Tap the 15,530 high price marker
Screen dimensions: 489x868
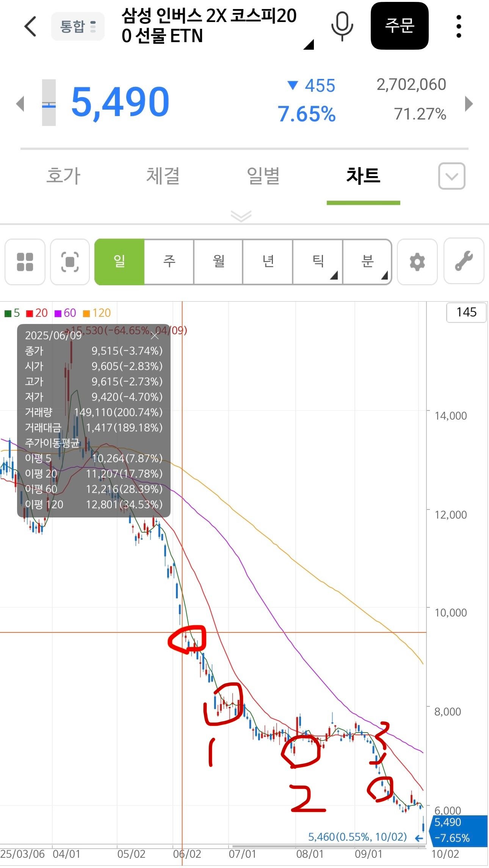click(129, 330)
